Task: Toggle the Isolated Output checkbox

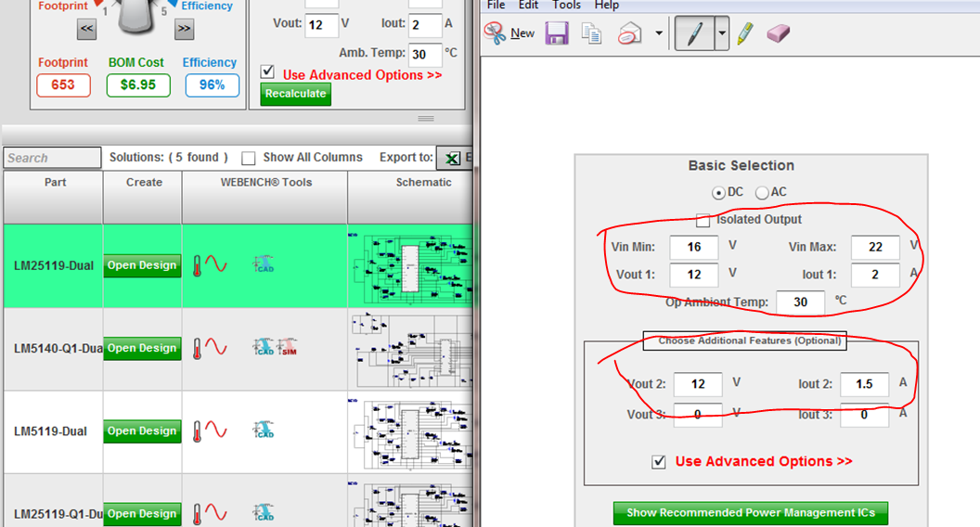Action: (x=703, y=220)
